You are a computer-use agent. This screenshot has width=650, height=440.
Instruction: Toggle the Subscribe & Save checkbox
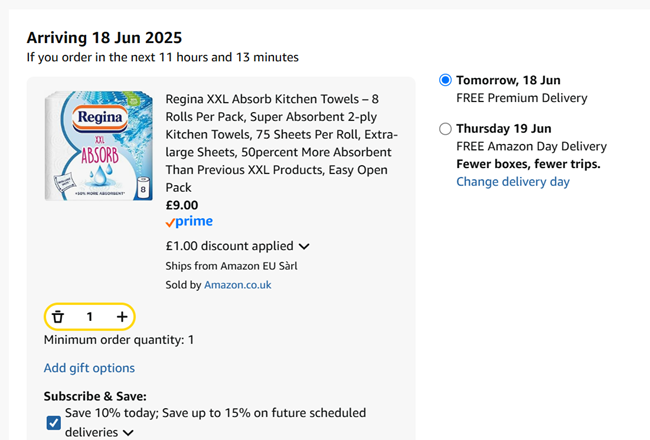click(54, 423)
